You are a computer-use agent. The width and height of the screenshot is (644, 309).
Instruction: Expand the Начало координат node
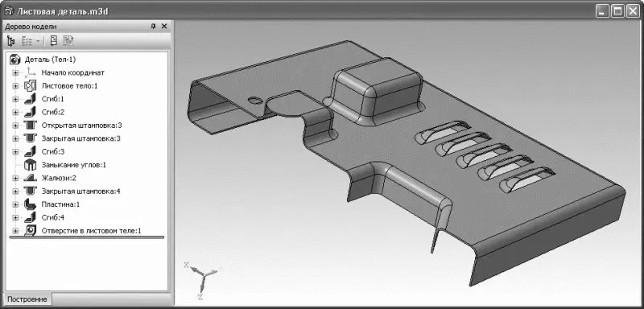(x=15, y=72)
